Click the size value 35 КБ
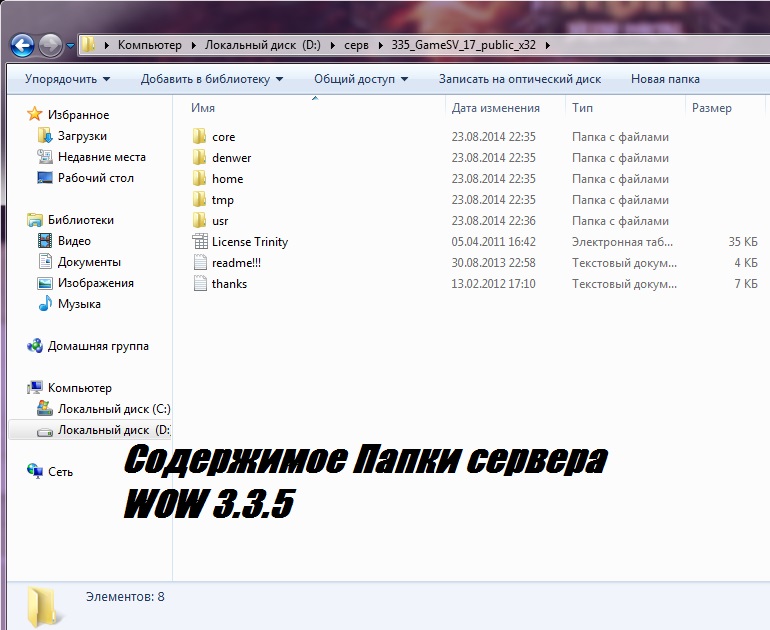770x630 pixels. 743,242
